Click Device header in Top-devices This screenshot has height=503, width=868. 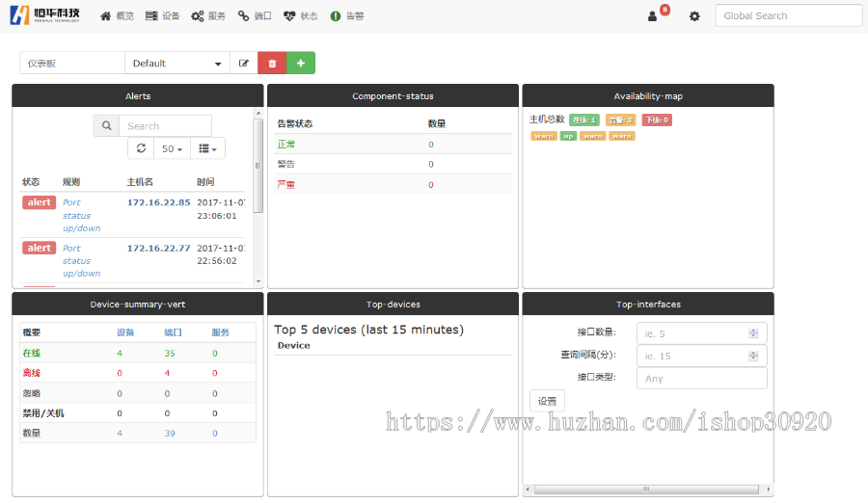coord(293,345)
